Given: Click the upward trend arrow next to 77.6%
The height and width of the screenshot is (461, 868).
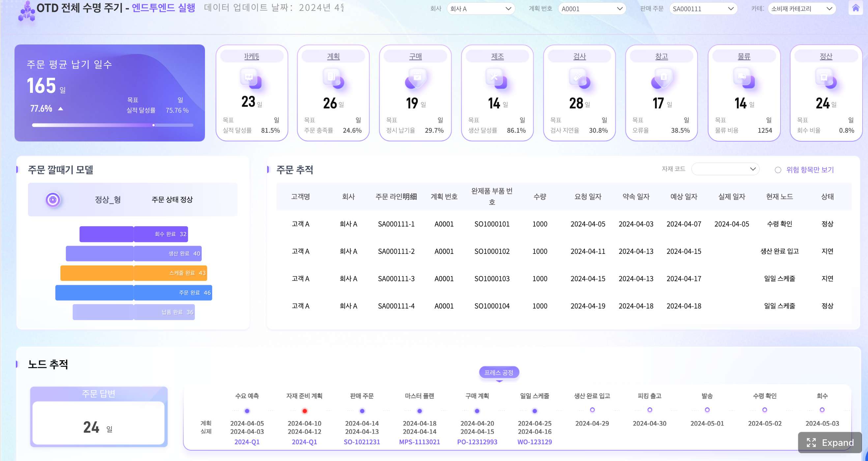Looking at the screenshot, I should (x=61, y=108).
